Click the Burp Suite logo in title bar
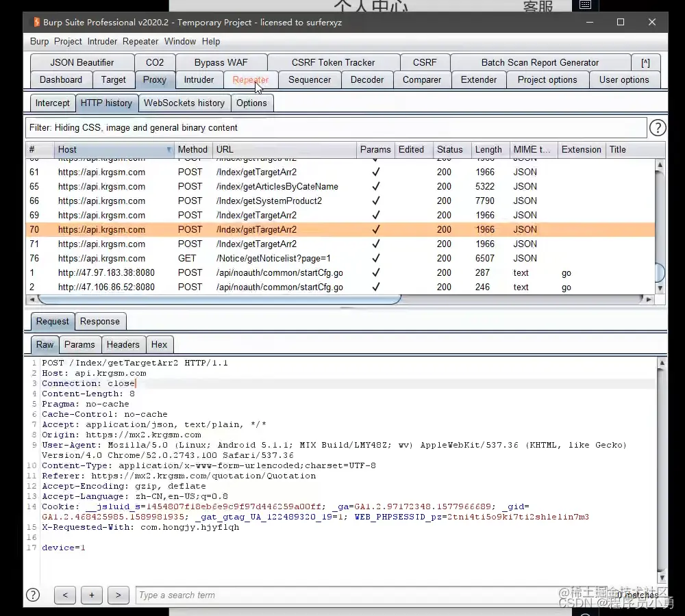Screen dimensions: 685x616 coord(37,22)
